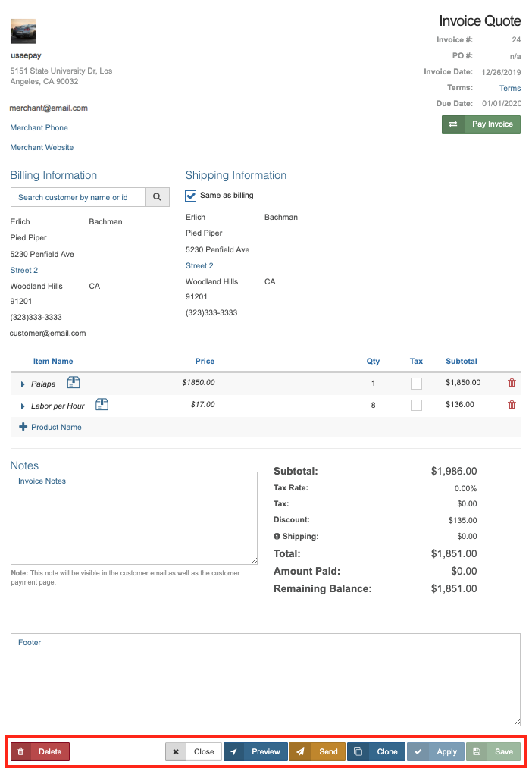Click the product box icon beside Labor per Hour
This screenshot has height=771, width=532.
tap(102, 405)
